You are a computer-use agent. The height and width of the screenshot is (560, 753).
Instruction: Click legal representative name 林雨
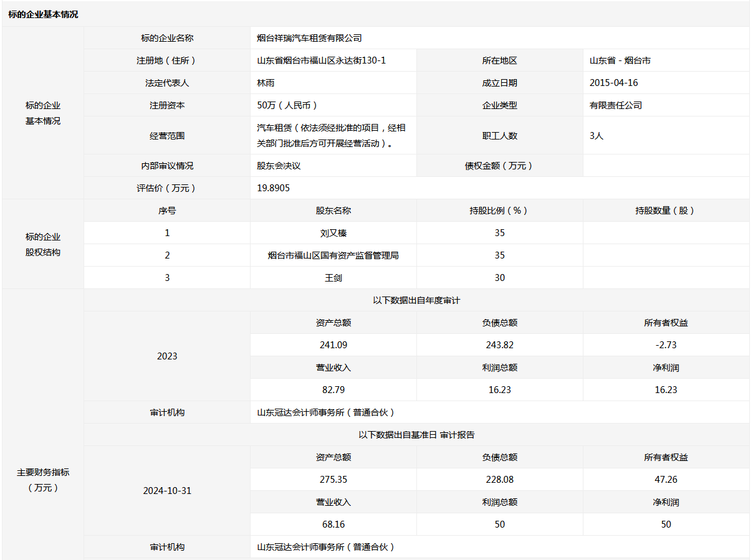(266, 83)
